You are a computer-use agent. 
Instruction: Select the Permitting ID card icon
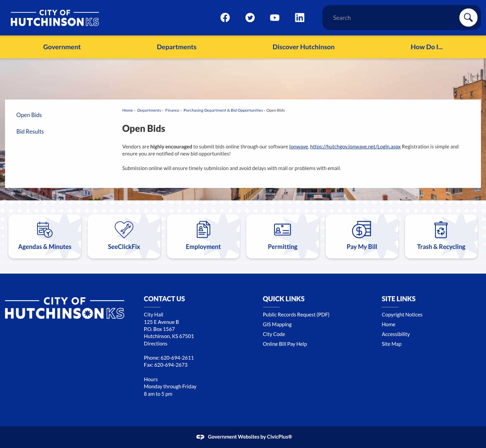pyautogui.click(x=282, y=229)
